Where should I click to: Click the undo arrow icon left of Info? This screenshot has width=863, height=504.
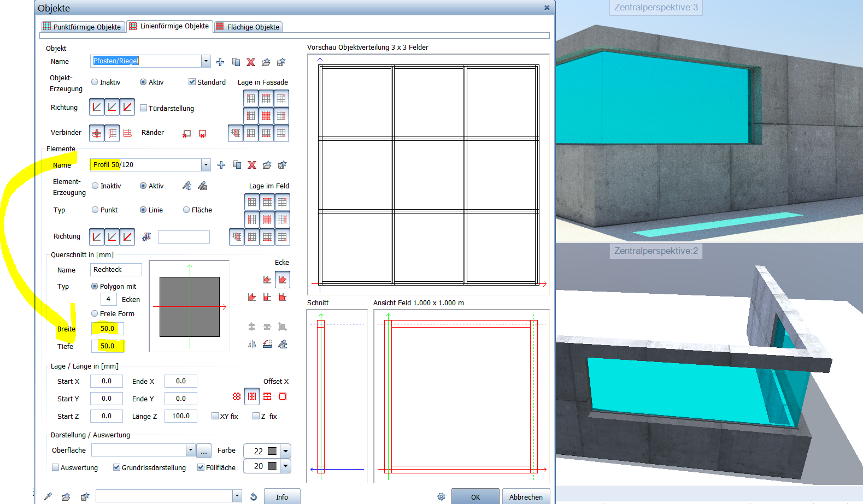(x=254, y=497)
